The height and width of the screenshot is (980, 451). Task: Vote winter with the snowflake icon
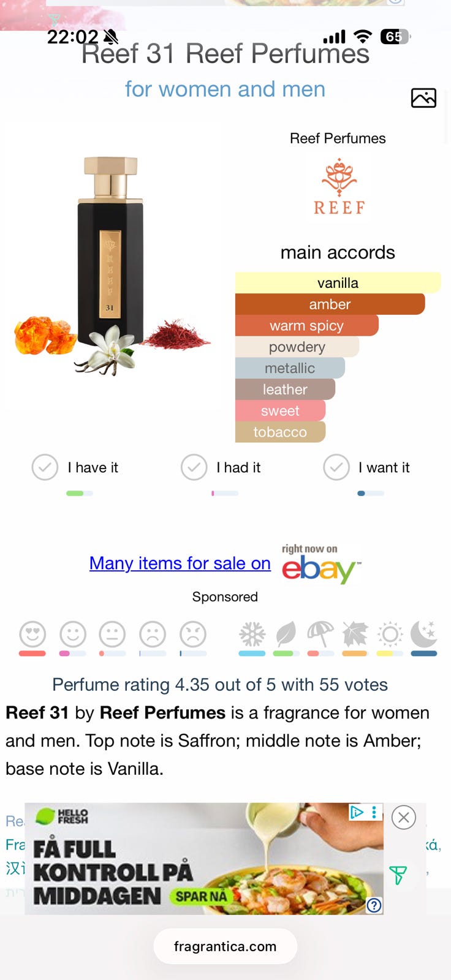[252, 635]
